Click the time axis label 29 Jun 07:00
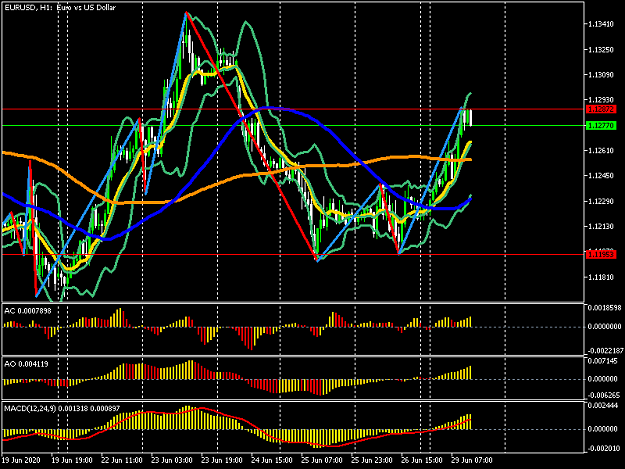Image resolution: width=625 pixels, height=469 pixels. click(472, 460)
